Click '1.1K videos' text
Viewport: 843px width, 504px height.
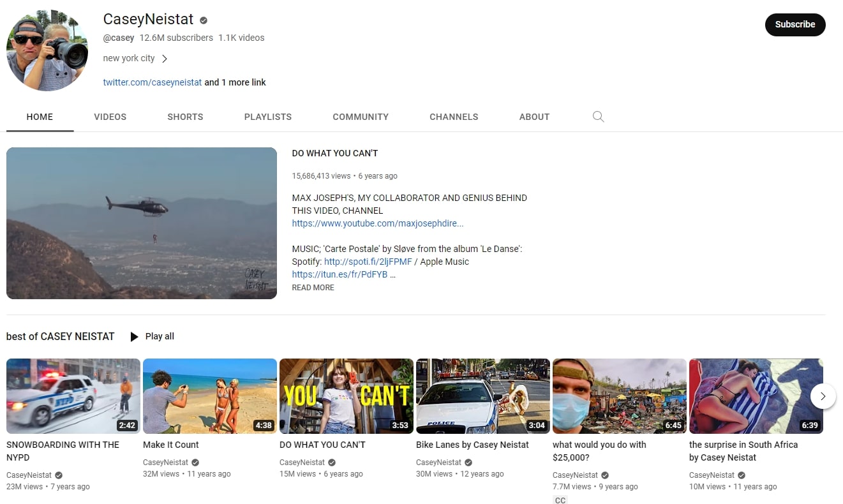241,38
